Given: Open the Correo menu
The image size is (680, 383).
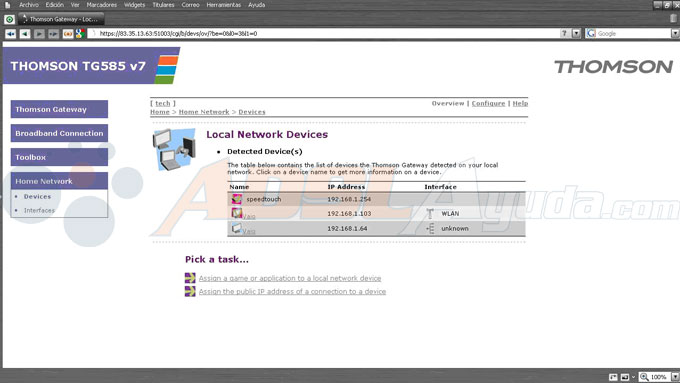Looking at the screenshot, I should click(190, 5).
